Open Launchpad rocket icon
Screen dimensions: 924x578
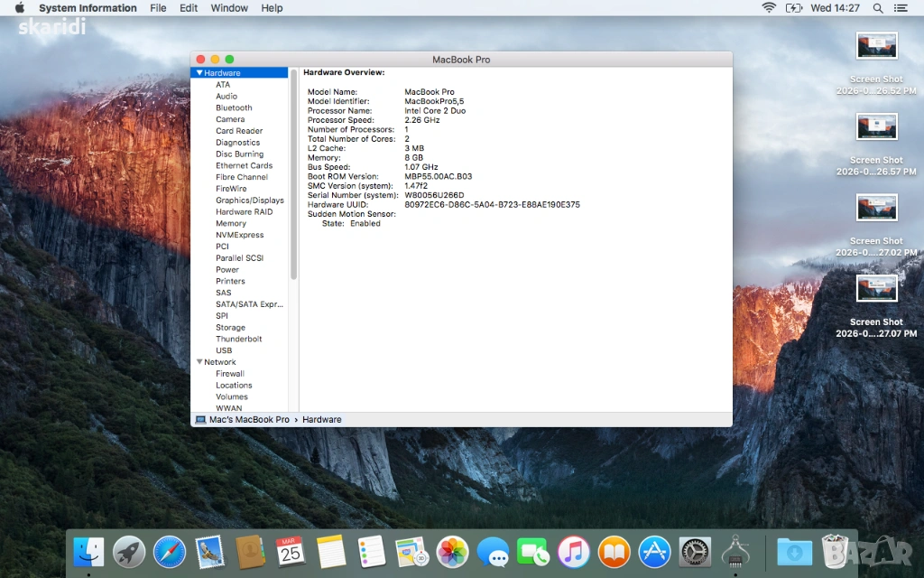pos(129,551)
